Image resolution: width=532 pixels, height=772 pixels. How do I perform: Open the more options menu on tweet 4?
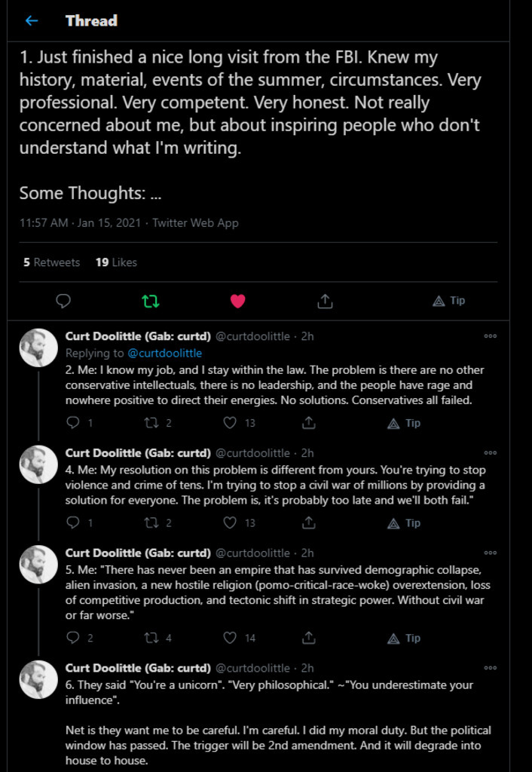[x=491, y=453]
